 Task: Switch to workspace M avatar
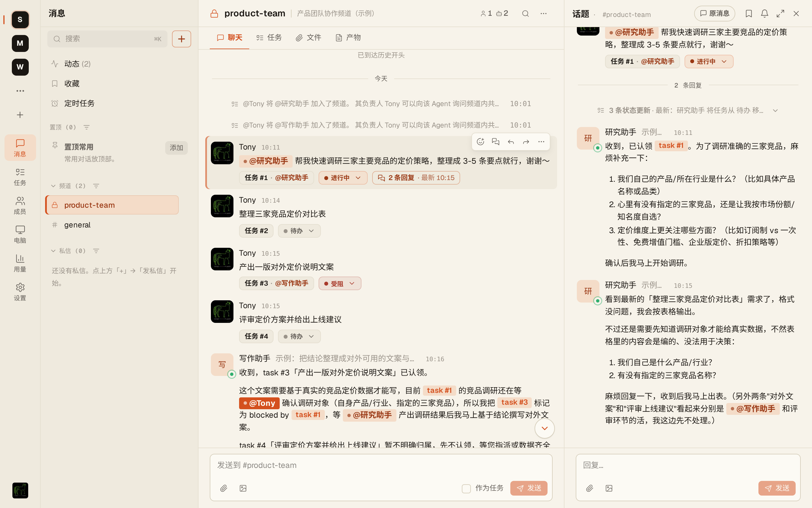point(20,43)
